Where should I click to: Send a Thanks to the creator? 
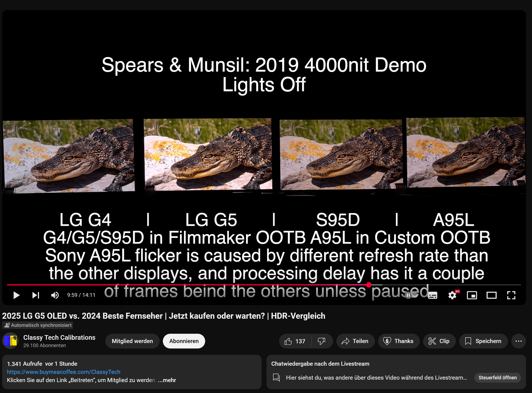pos(399,341)
